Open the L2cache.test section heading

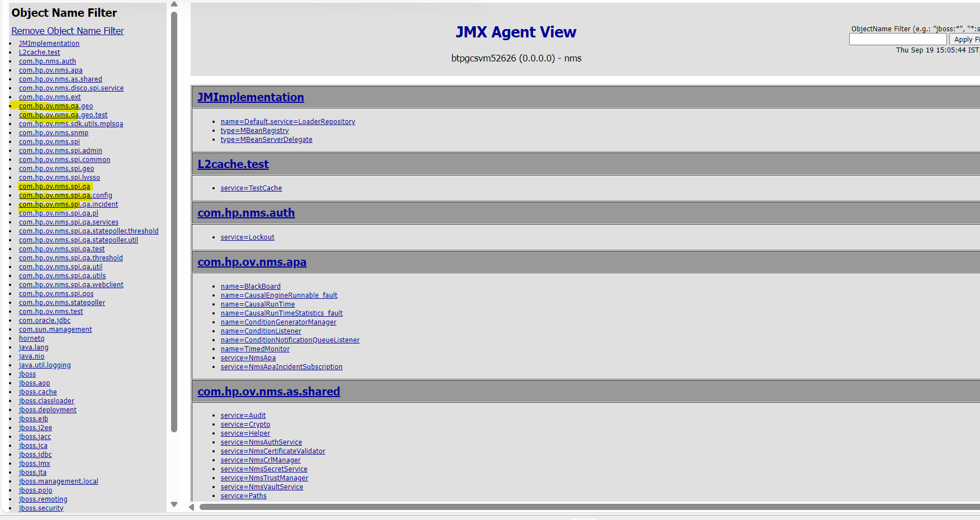coord(233,164)
